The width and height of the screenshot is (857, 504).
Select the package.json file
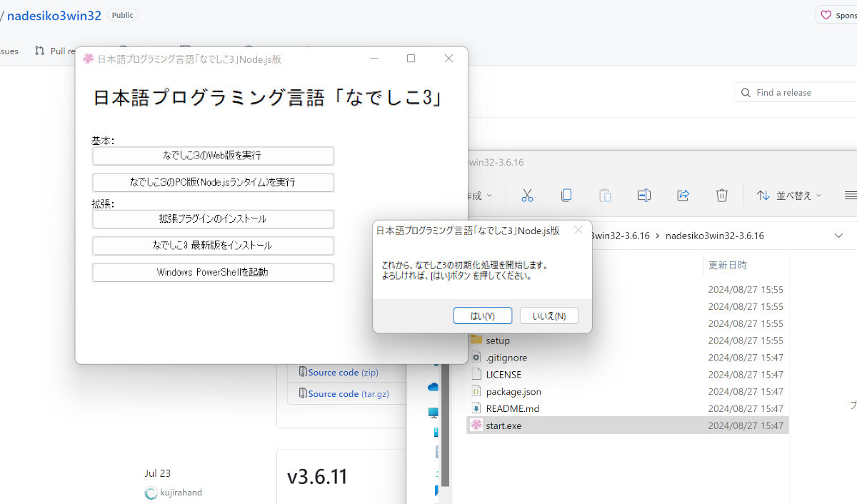coord(628,391)
